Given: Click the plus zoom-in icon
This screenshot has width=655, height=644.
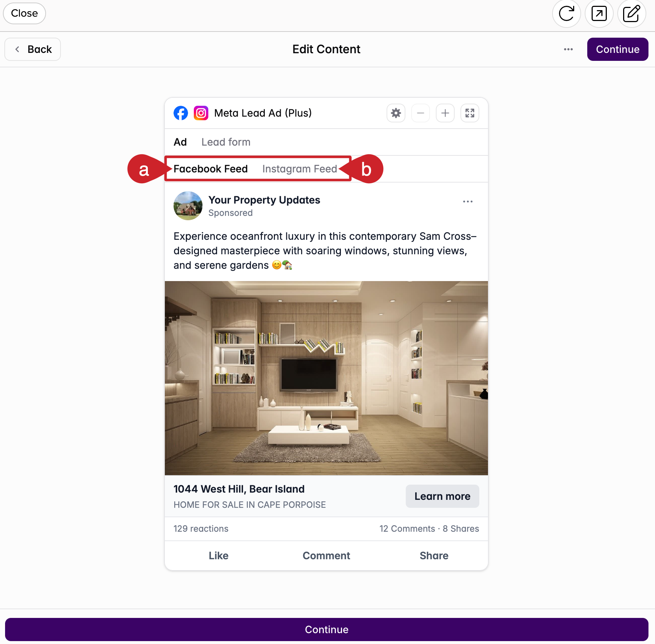Looking at the screenshot, I should coord(445,113).
